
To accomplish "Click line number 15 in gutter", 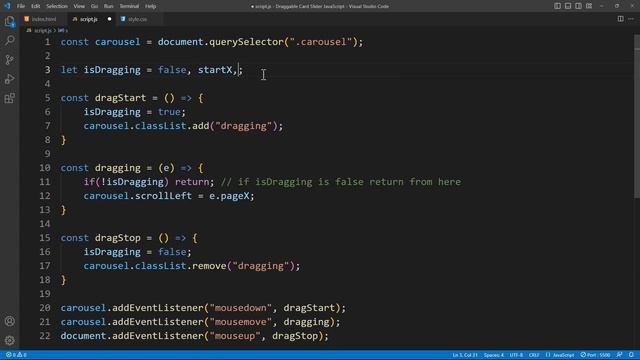I will (x=45, y=238).
